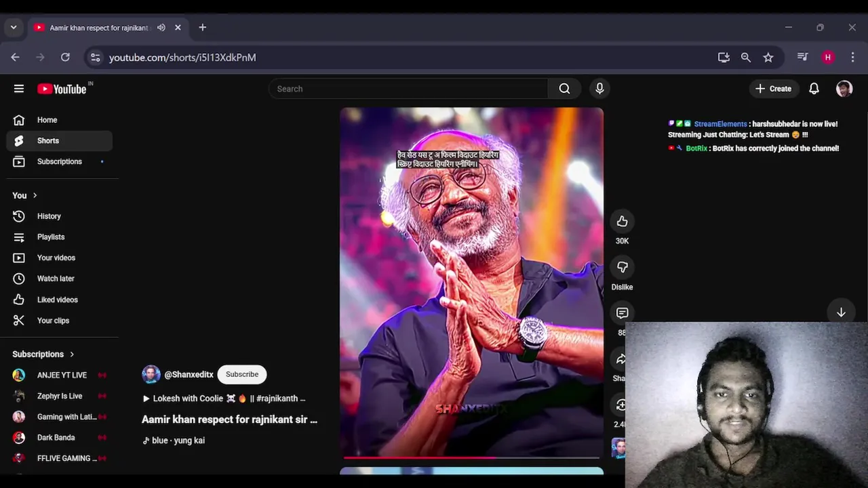This screenshot has height=488, width=868.
Task: Open the YouTube hamburger guide menu
Action: 19,89
